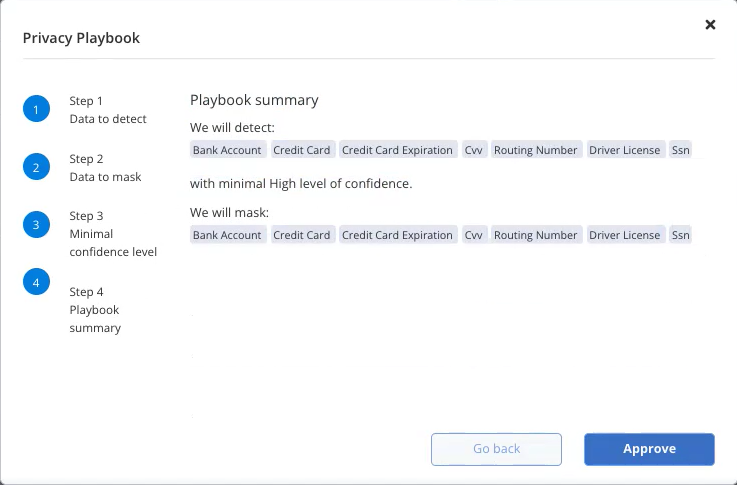Viewport: 737px width, 485px height.
Task: Approve the playbook summary
Action: point(649,449)
